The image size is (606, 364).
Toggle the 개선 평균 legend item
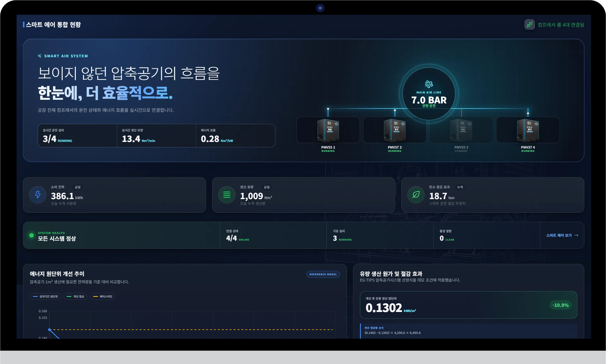75,296
